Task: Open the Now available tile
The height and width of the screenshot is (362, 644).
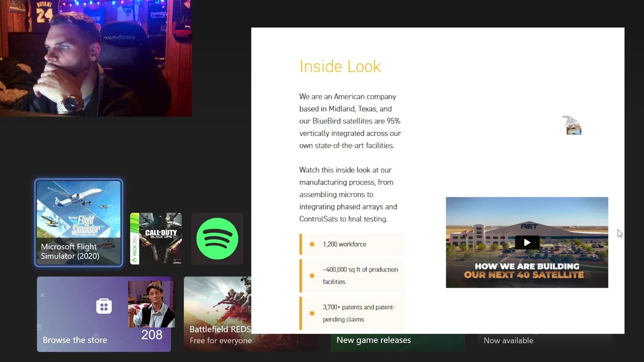Action: click(x=544, y=342)
